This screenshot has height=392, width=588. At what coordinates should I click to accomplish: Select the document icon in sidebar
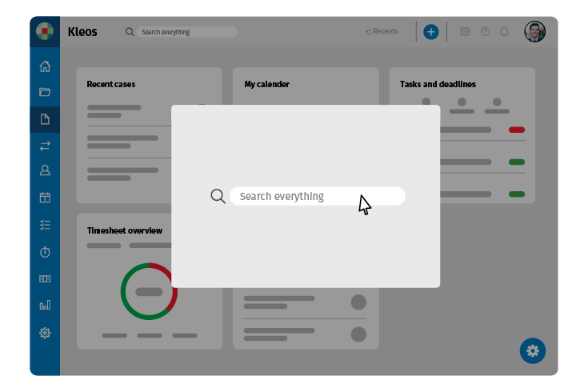point(45,119)
